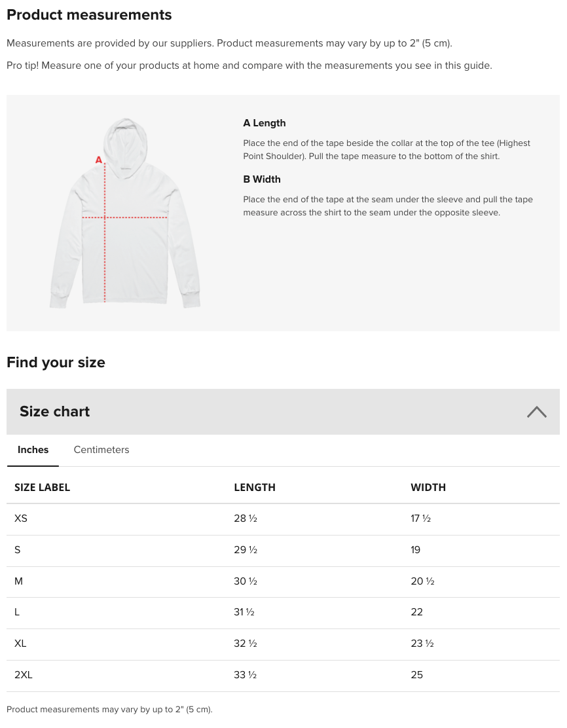Click the red A length marker

[98, 160]
